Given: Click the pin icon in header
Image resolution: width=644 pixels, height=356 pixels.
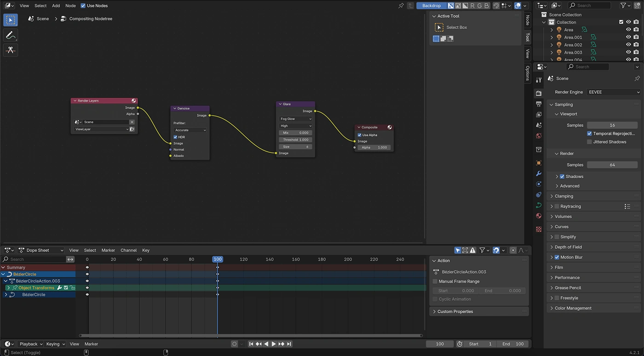Looking at the screenshot, I should click(401, 6).
